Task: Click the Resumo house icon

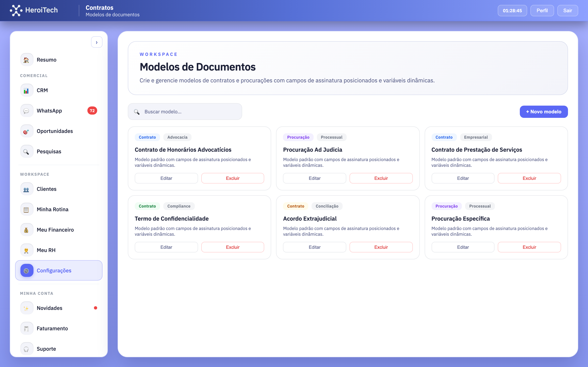Action: (27, 60)
